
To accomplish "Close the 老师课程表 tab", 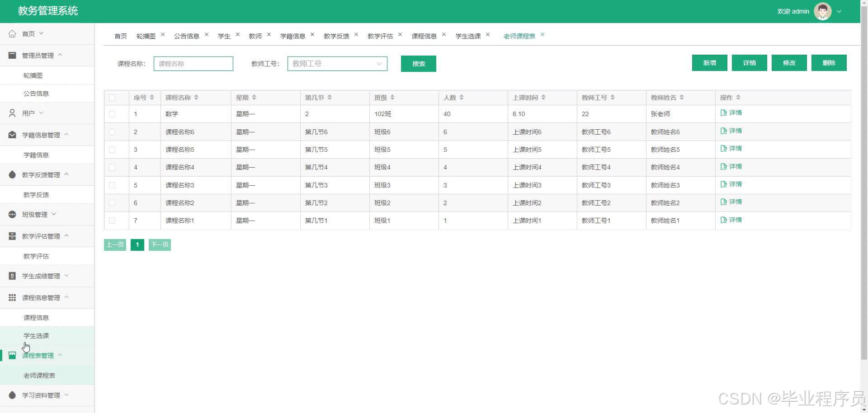I will click(x=542, y=34).
